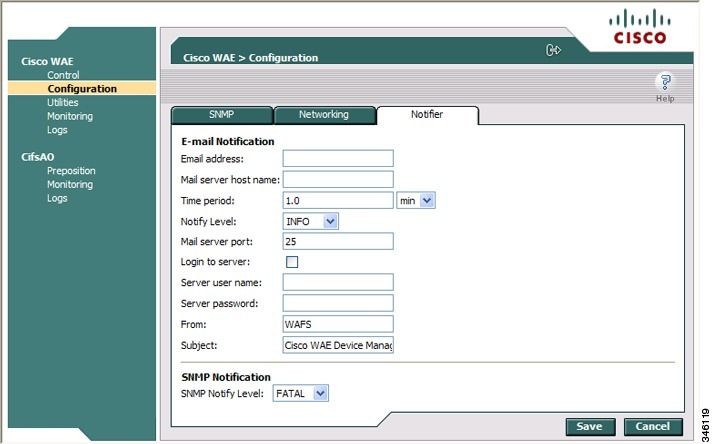
Task: Click the CifsAO sidebar heading
Action: click(38, 157)
